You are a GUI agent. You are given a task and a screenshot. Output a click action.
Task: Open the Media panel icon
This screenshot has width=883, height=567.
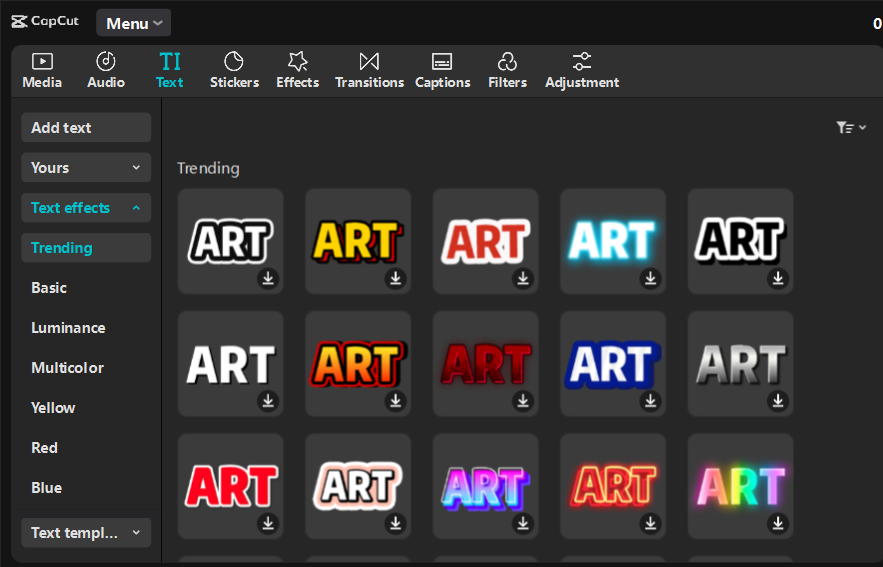(42, 62)
